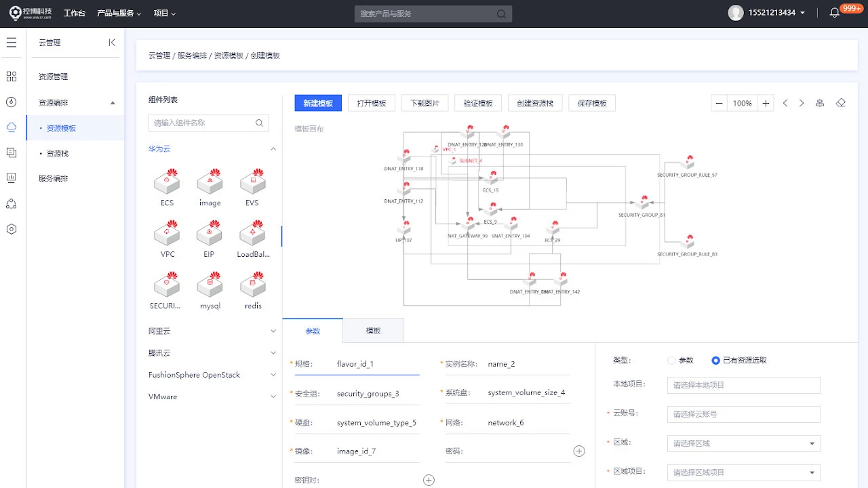This screenshot has width=868, height=488.
Task: Click the hamburger menu icon
Action: click(12, 43)
